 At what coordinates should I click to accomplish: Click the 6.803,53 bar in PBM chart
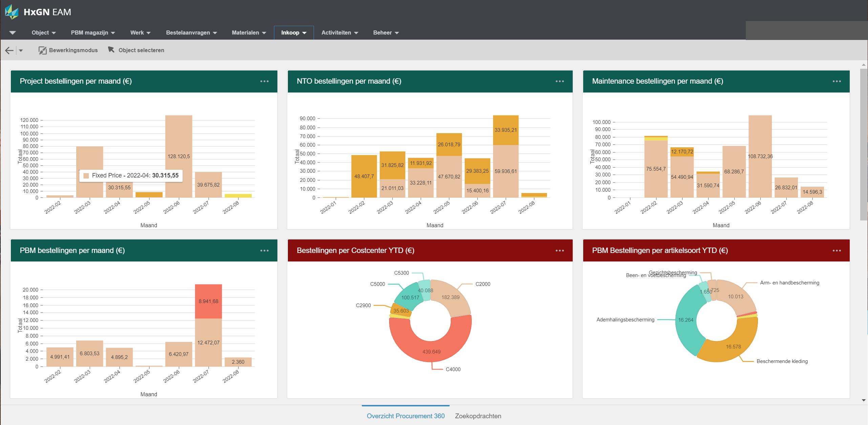click(89, 353)
